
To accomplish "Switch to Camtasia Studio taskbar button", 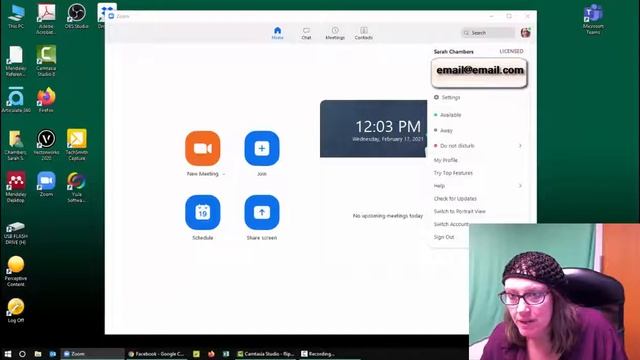I will pos(265,354).
